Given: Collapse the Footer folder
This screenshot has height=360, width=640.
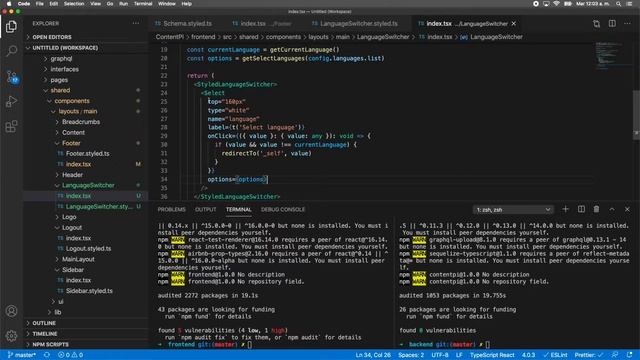Looking at the screenshot, I should 86,143.
